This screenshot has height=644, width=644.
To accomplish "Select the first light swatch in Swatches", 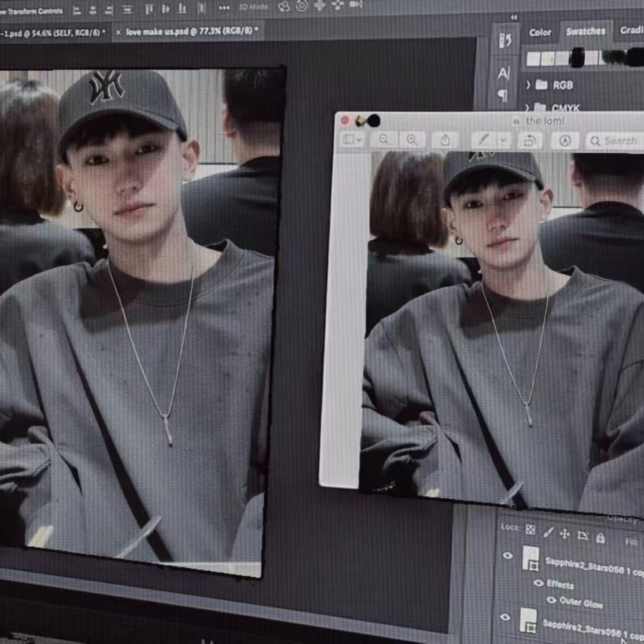I will point(533,59).
